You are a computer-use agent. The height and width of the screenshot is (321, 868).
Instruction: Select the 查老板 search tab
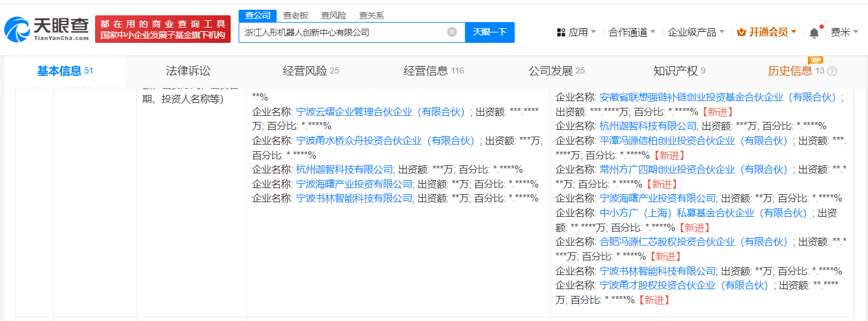tap(296, 15)
